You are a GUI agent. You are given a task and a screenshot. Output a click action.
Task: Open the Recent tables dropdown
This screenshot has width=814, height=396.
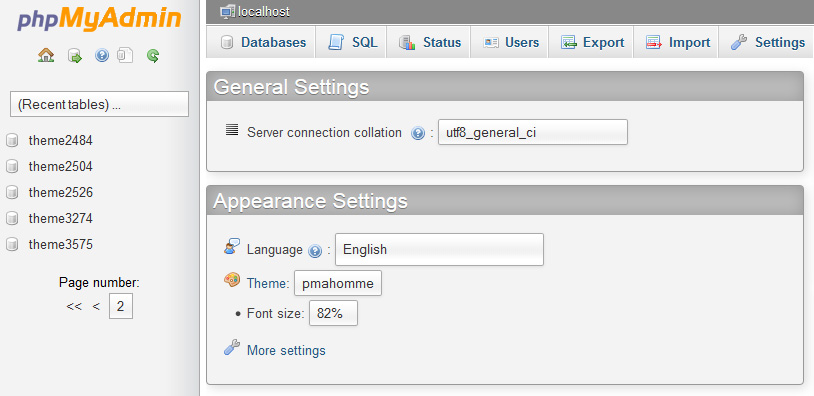click(x=99, y=104)
